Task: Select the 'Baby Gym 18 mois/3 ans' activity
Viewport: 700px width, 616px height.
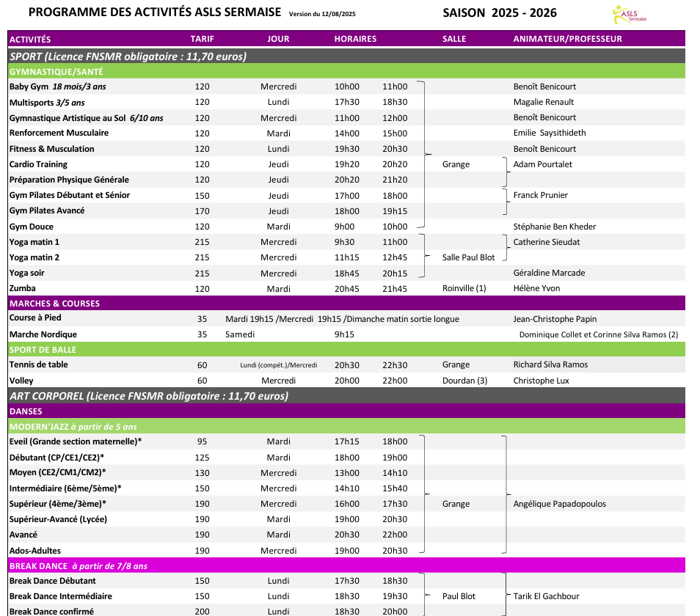Action: coord(57,87)
